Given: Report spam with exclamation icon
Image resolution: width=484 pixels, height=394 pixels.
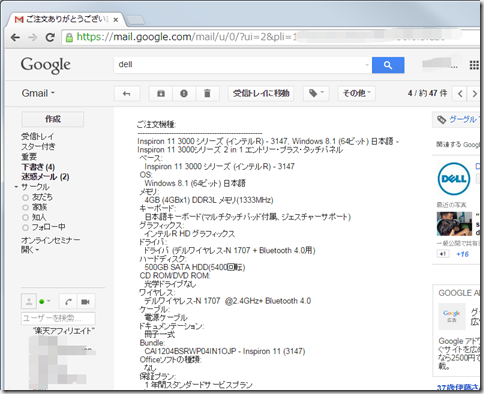Looking at the screenshot, I should (x=184, y=94).
